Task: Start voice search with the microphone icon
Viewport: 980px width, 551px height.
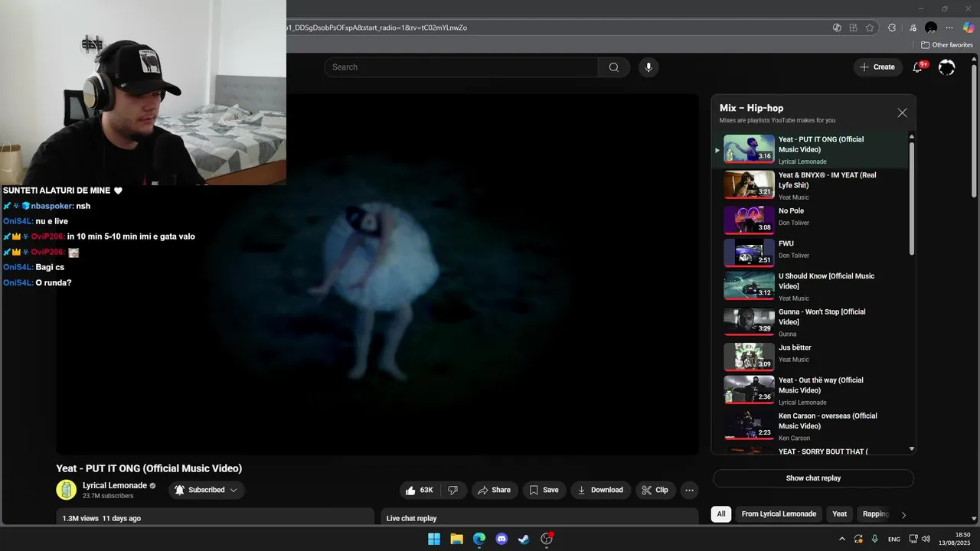Action: point(648,67)
